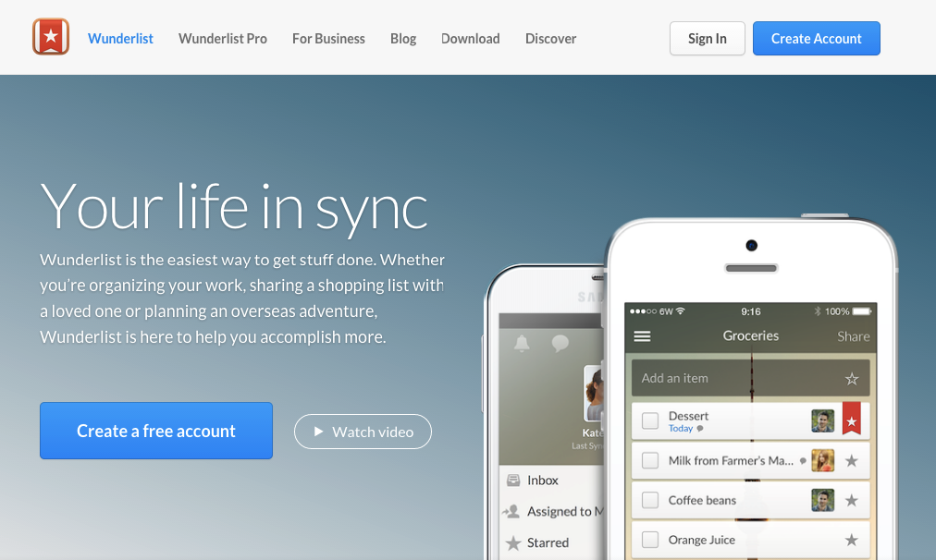The image size is (936, 560).
Task: Click the comment bubble on Milk item
Action: tap(803, 460)
